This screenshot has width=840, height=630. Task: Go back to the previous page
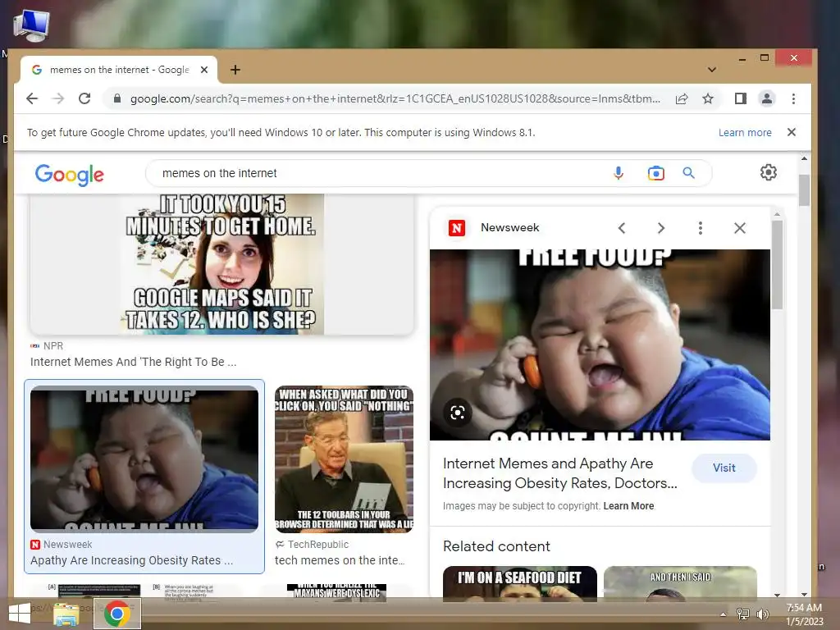coord(32,98)
